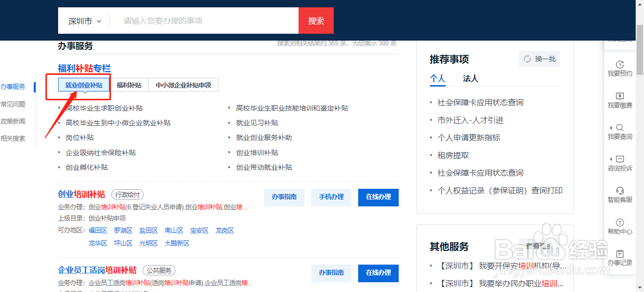Image resolution: width=644 pixels, height=292 pixels.
Task: Launch 智能客服 smart customer service
Action: (x=620, y=195)
